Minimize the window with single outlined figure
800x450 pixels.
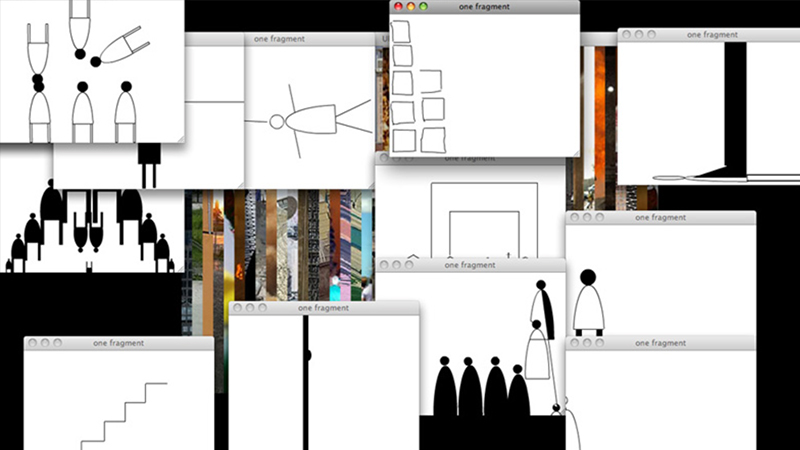point(587,217)
